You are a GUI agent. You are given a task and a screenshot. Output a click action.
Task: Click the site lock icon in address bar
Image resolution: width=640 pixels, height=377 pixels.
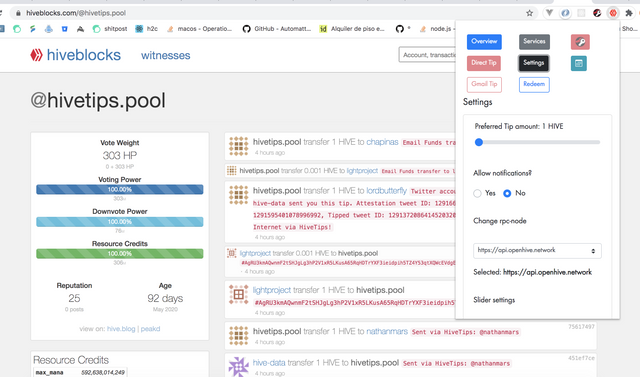point(18,13)
